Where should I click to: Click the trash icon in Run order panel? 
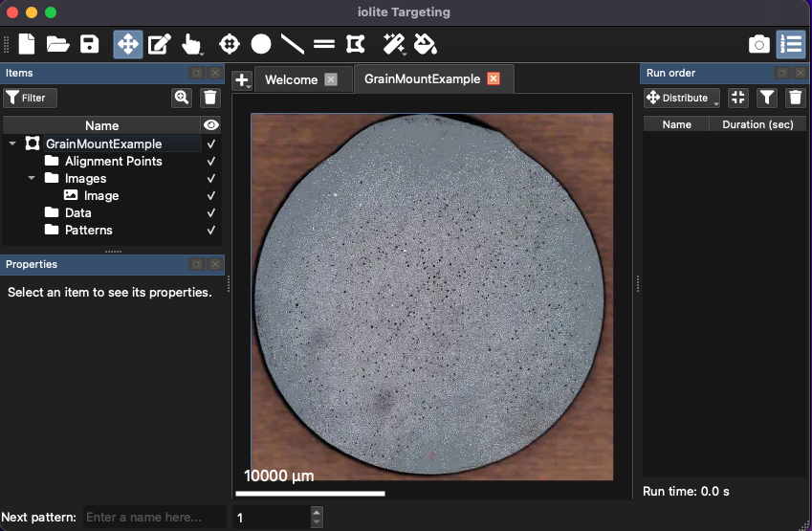point(796,98)
